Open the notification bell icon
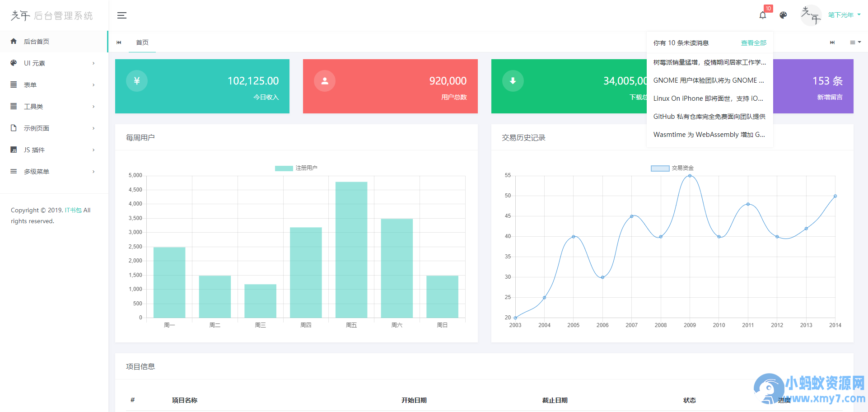This screenshot has height=412, width=868. [763, 15]
